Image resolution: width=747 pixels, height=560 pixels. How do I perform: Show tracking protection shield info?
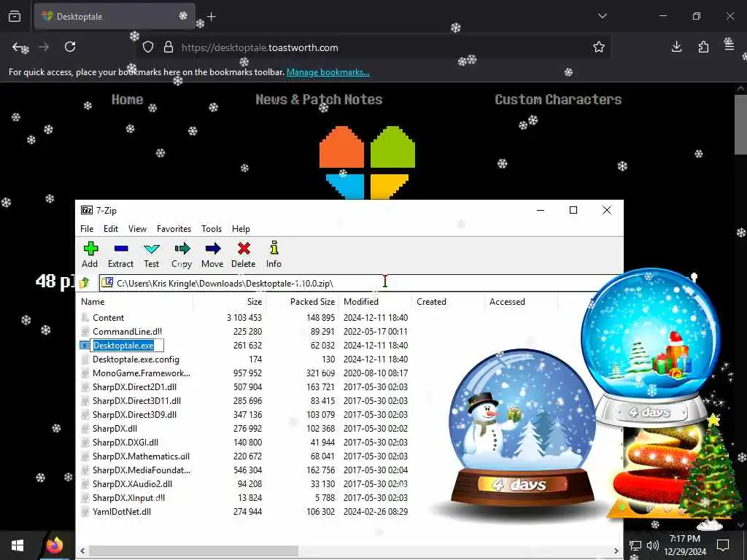tap(148, 47)
